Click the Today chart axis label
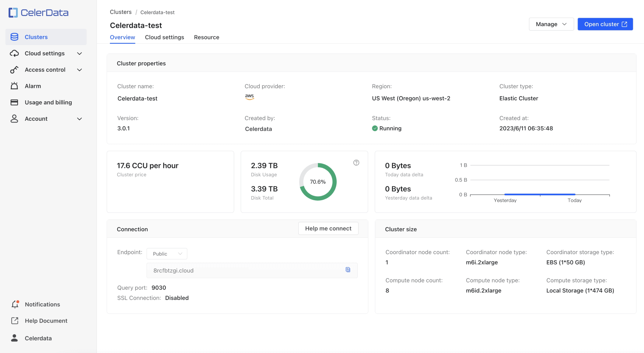Screen dimensions: 644x353 tap(574, 200)
